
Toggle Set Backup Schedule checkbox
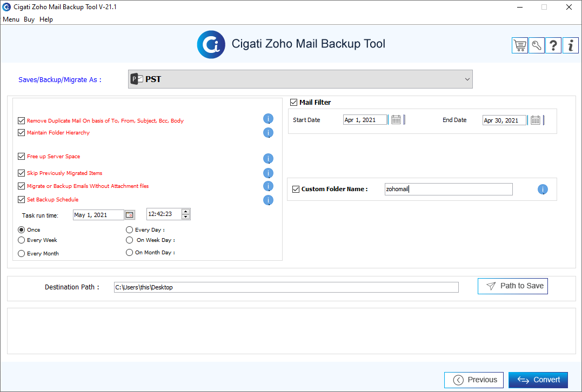pos(21,199)
